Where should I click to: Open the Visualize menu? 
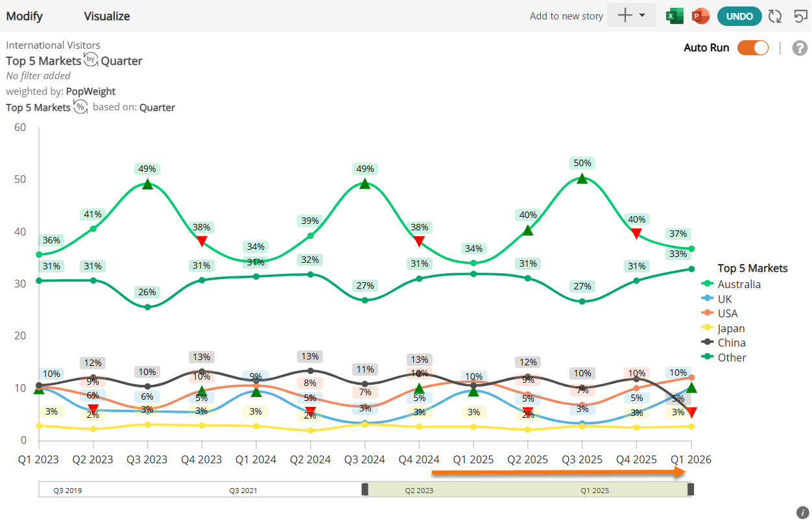107,16
